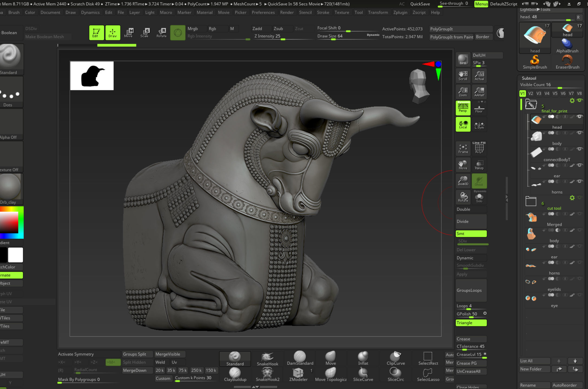Click the New Folder button
The height and width of the screenshot is (389, 588).
534,369
